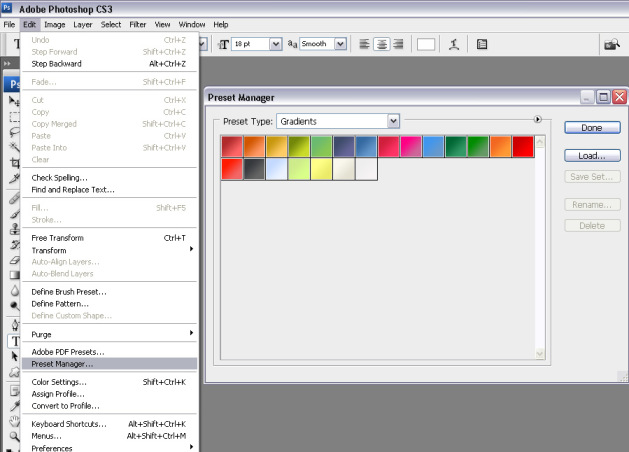629x452 pixels.
Task: Open the font size dropdown arrow
Action: pos(276,44)
